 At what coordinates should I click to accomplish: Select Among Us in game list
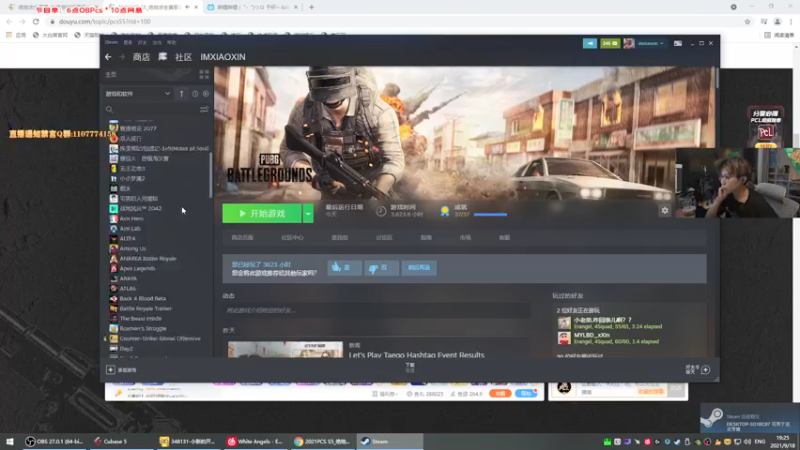click(133, 248)
